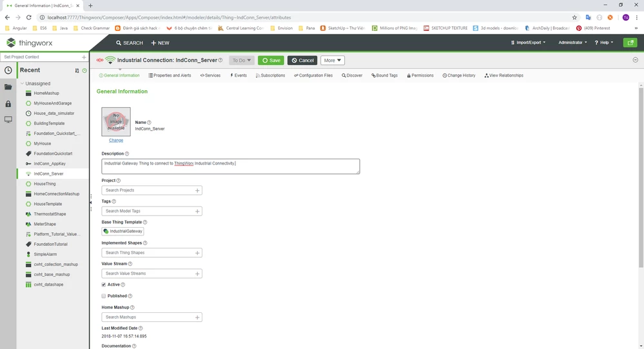Open the Browse folder icon in sidebar

coord(8,87)
